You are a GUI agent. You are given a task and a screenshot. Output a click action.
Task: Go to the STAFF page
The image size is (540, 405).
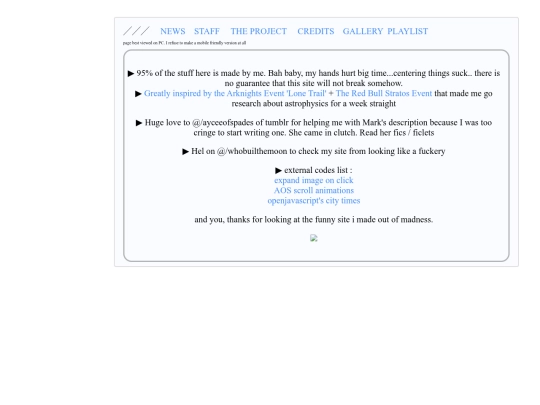click(207, 31)
